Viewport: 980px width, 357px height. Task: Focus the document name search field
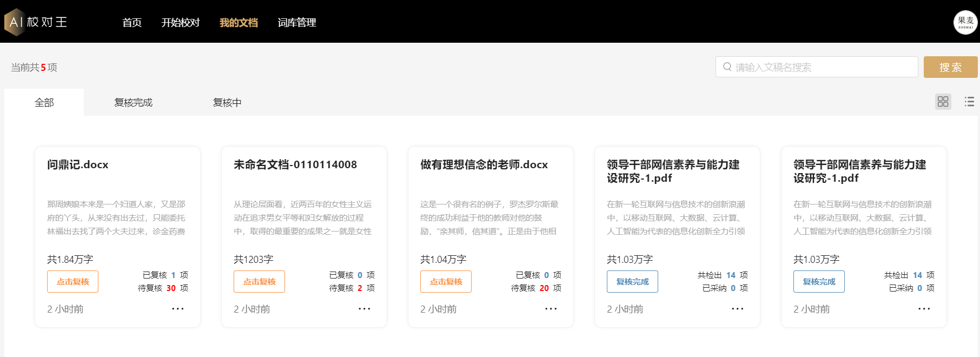[x=822, y=67]
